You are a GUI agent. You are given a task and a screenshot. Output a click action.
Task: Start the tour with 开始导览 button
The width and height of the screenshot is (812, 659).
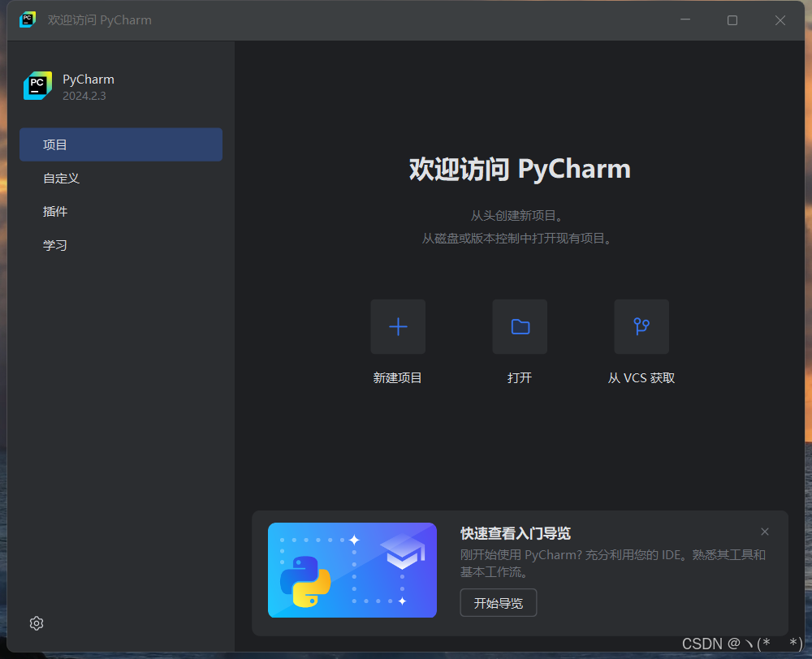coord(499,603)
